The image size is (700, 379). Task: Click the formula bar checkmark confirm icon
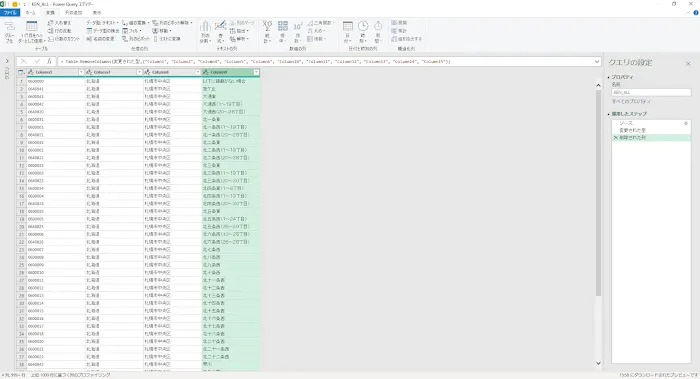pos(37,62)
